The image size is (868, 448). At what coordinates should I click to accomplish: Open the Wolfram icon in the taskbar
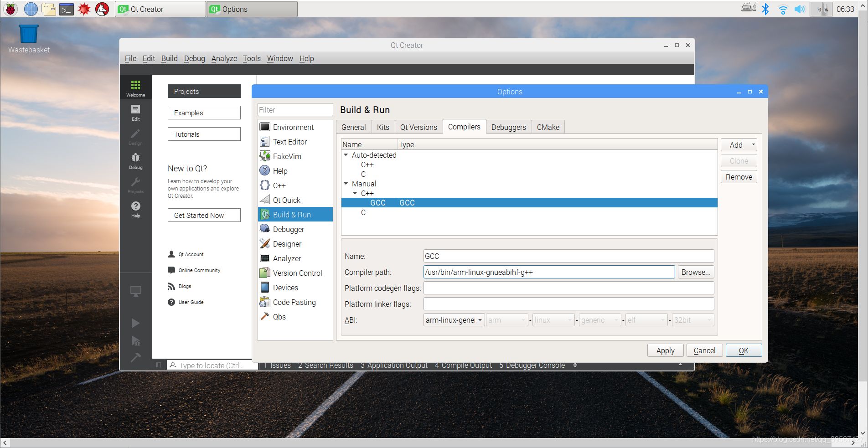tap(102, 9)
